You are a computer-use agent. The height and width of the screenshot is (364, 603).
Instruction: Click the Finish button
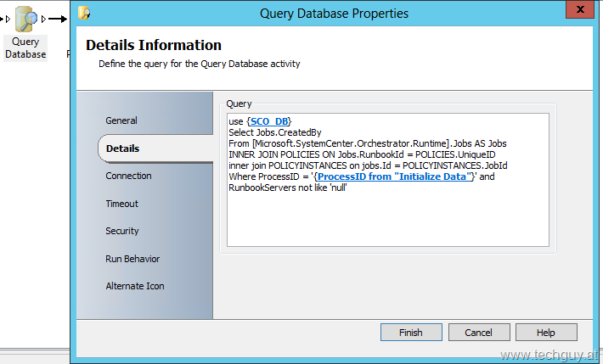point(411,332)
